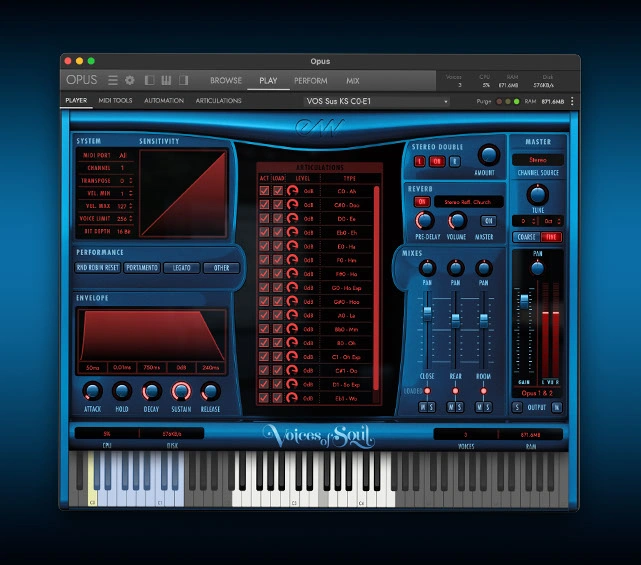Click the envelope Release knob
The image size is (641, 565).
coord(211,391)
